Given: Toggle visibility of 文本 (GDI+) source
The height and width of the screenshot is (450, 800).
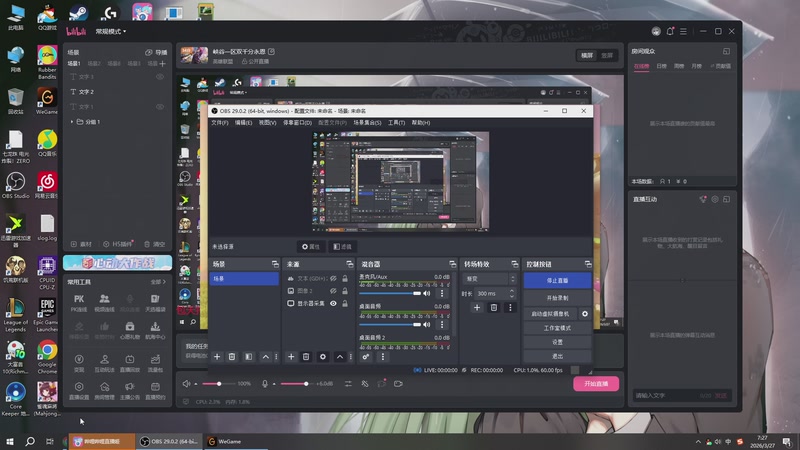Looking at the screenshot, I should point(333,279).
